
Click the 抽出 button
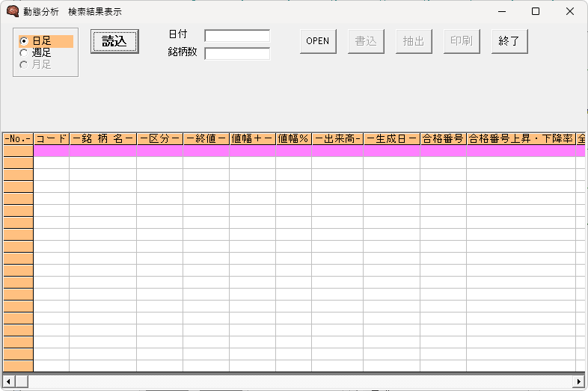(414, 41)
